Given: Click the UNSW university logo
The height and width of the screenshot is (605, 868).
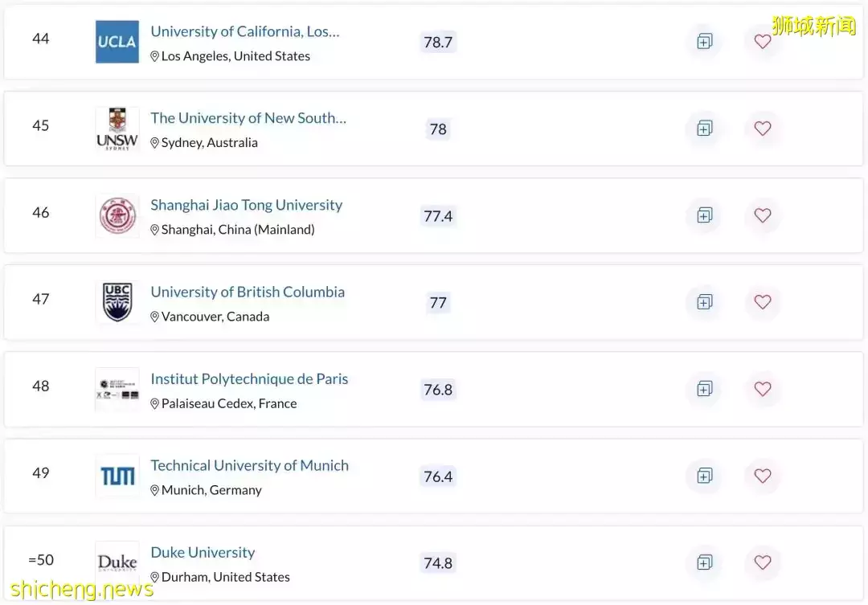Looking at the screenshot, I should tap(117, 129).
